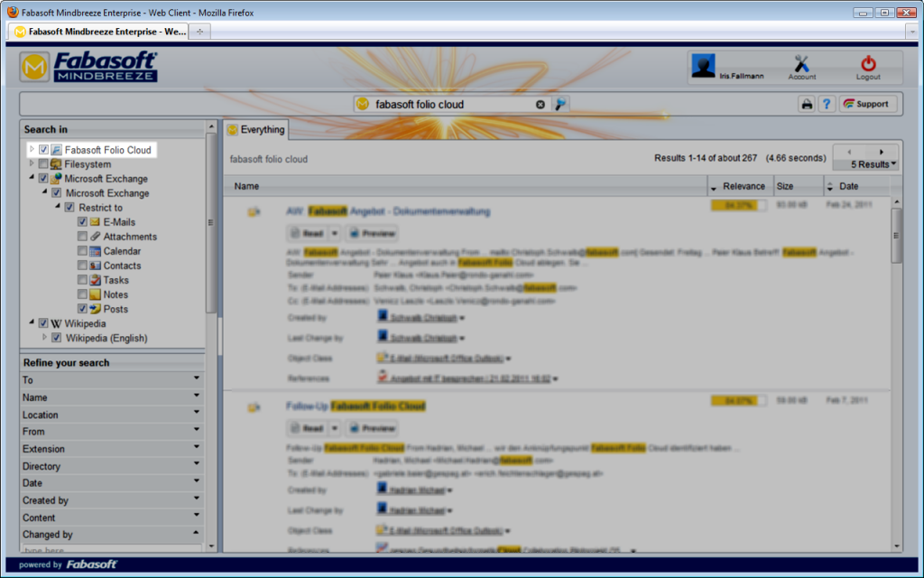
Task: Click the Attachments paperclip icon
Action: (x=95, y=237)
